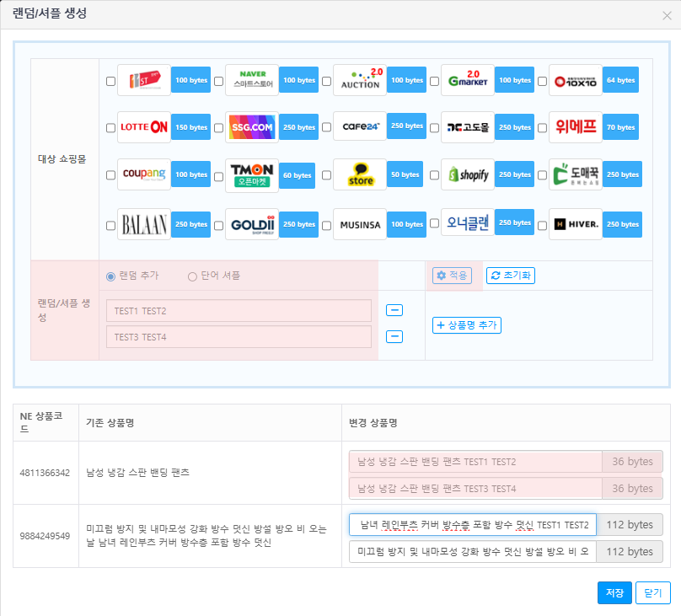Click the 오너클랜 logo
This screenshot has height=616, width=681.
point(468,222)
